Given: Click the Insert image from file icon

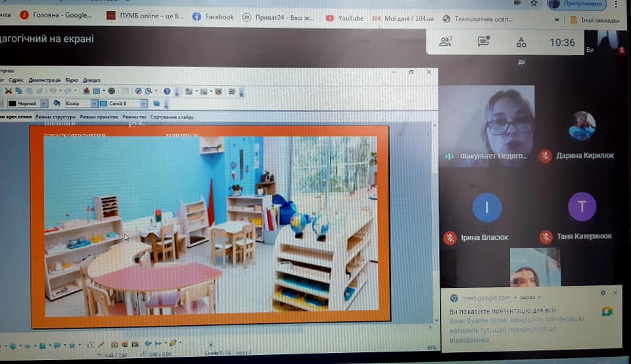Looking at the screenshot, I should coord(125,344).
